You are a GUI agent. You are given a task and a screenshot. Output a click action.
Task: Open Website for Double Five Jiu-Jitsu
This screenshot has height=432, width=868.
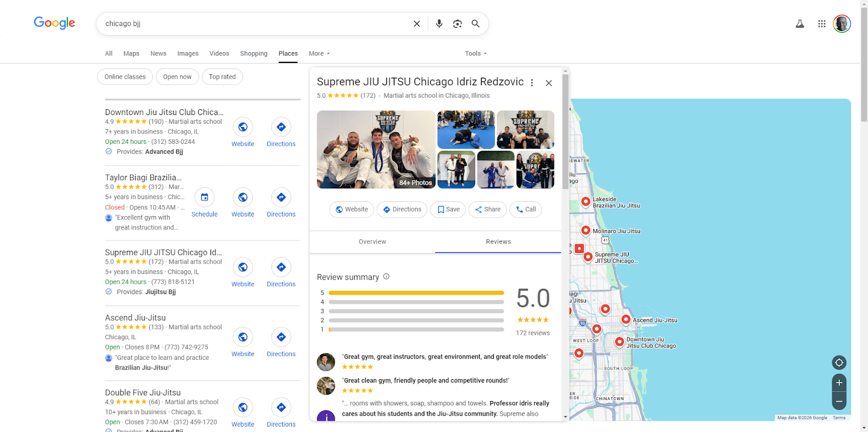pyautogui.click(x=242, y=413)
